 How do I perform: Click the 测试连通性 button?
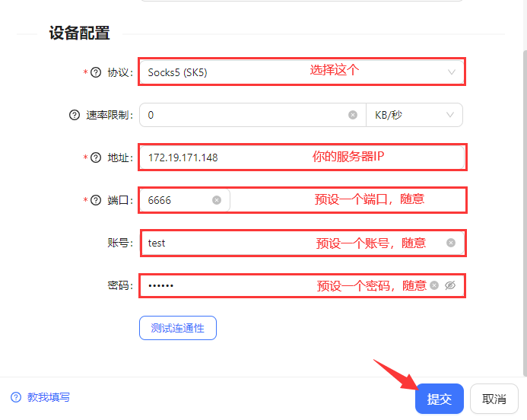177,328
